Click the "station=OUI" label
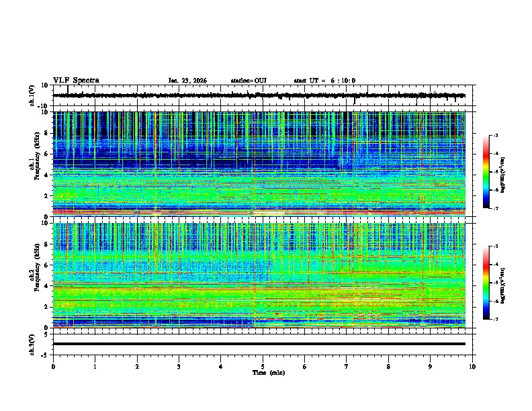Screen dimensions: 532x411 (249, 81)
